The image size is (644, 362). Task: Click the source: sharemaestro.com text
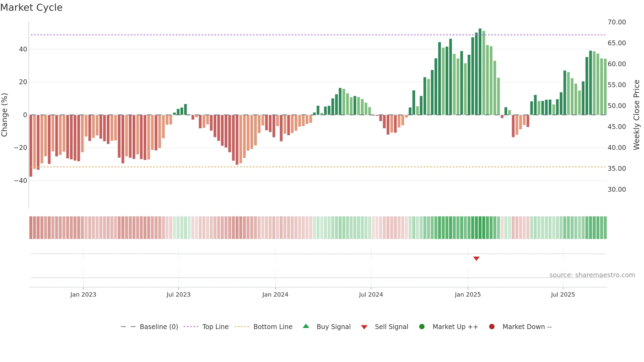tap(592, 275)
